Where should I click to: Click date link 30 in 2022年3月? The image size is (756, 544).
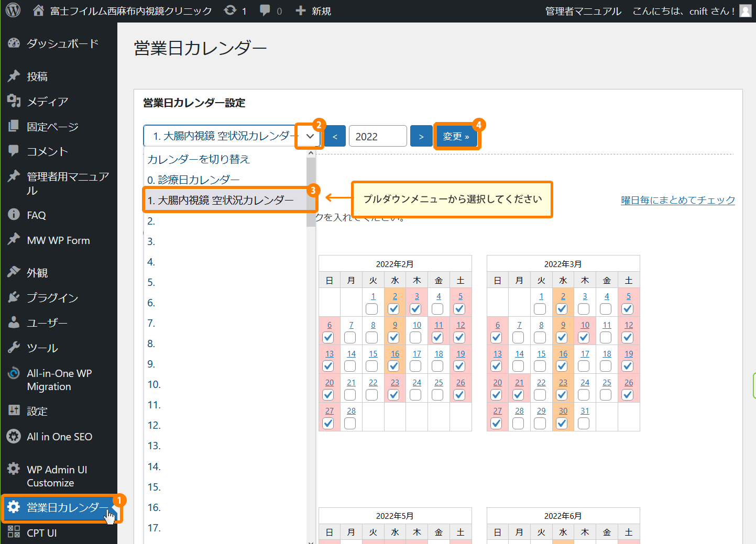coord(563,411)
